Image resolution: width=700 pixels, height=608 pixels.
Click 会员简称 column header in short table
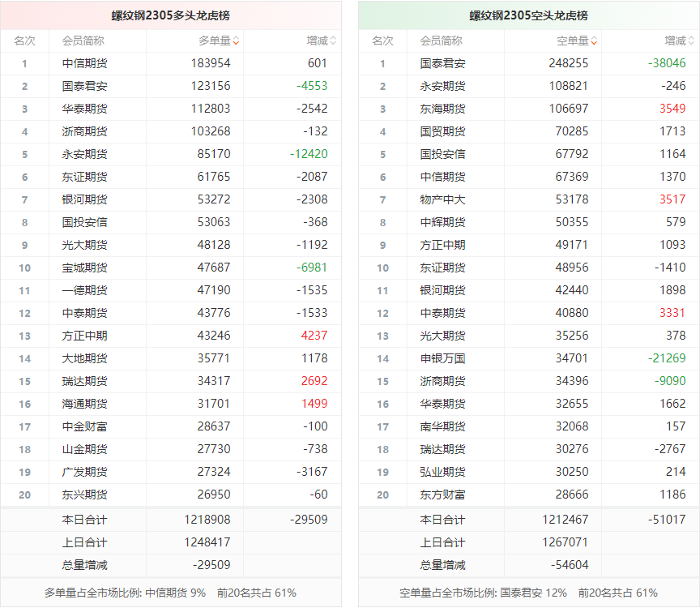(442, 41)
